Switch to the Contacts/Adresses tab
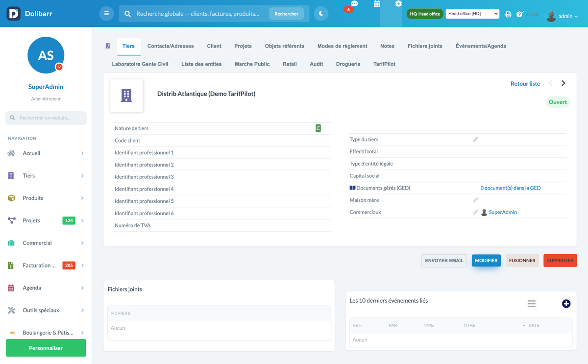 171,46
